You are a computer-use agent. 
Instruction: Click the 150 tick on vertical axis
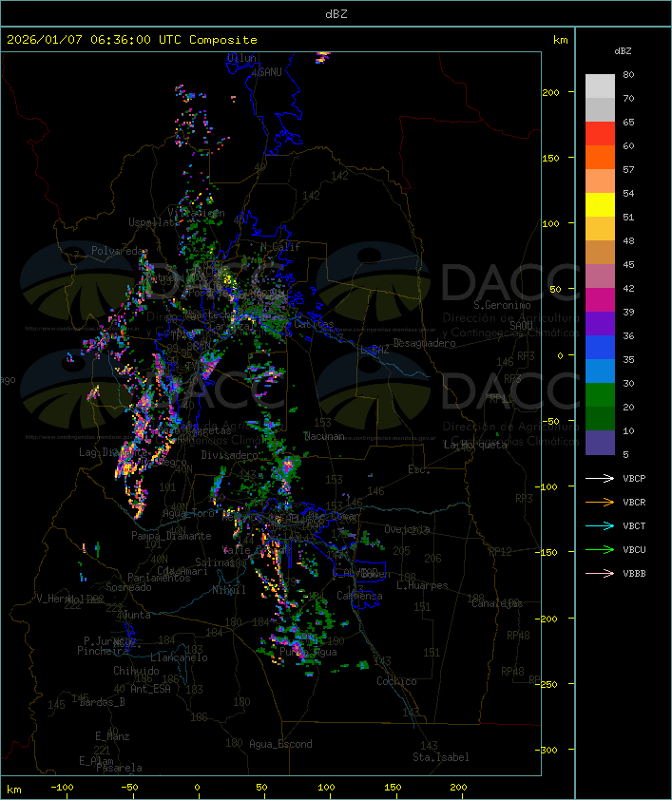(550, 158)
